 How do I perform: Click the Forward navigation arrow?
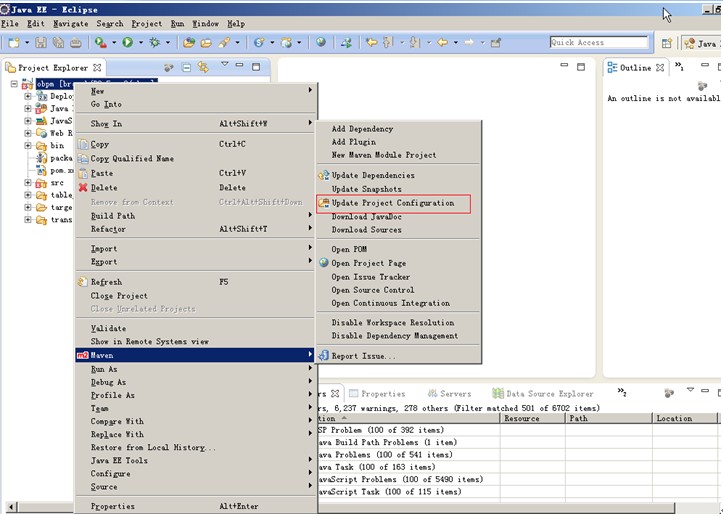[469, 42]
